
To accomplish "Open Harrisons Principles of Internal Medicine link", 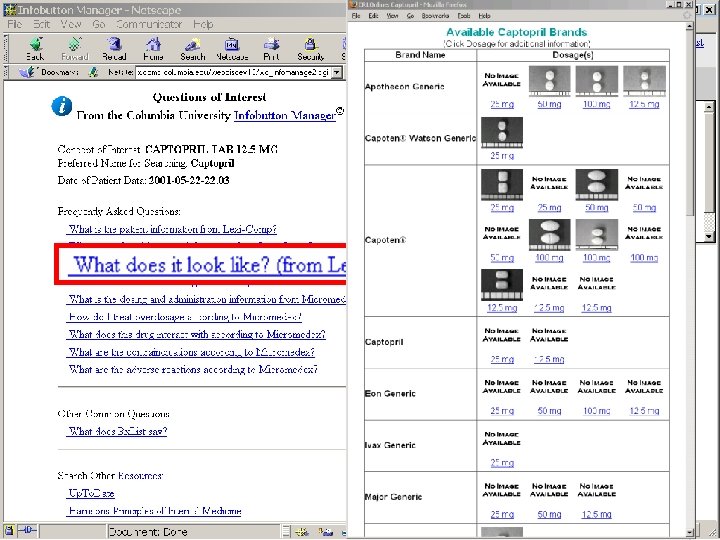I will 155,511.
